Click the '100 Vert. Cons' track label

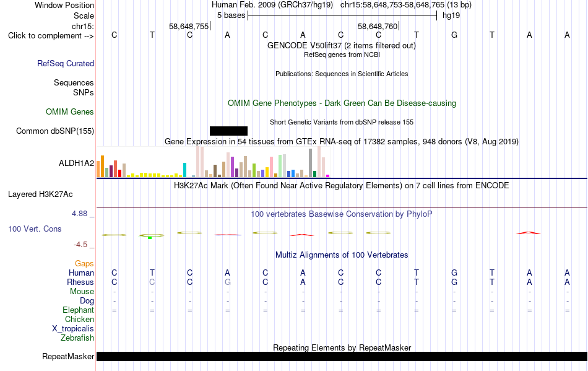(x=35, y=229)
